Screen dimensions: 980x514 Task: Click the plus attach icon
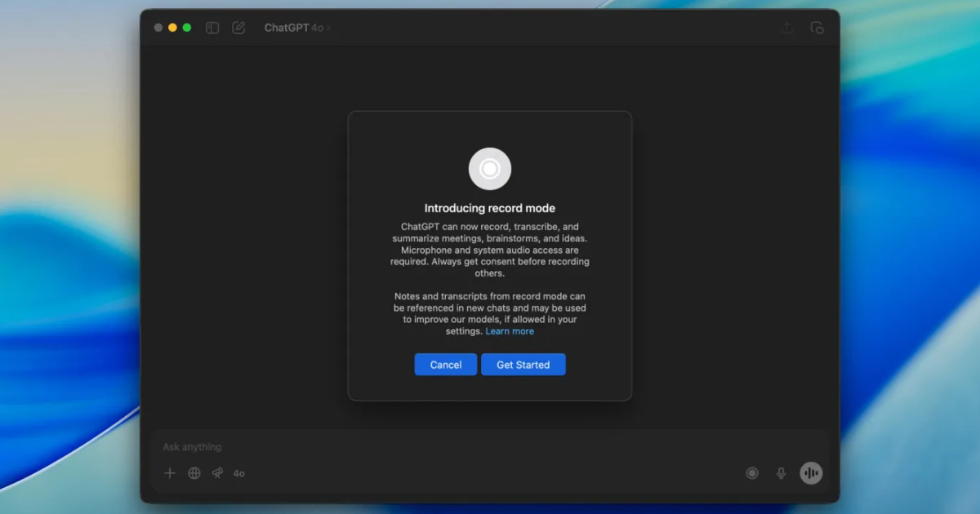(x=170, y=473)
